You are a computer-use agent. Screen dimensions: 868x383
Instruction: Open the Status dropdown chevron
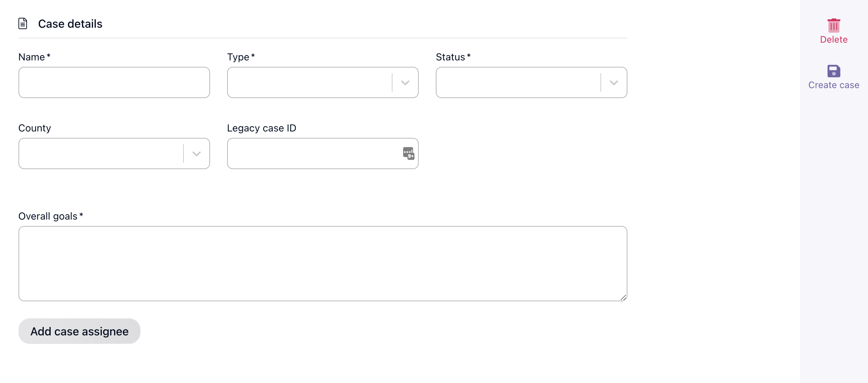coord(613,82)
